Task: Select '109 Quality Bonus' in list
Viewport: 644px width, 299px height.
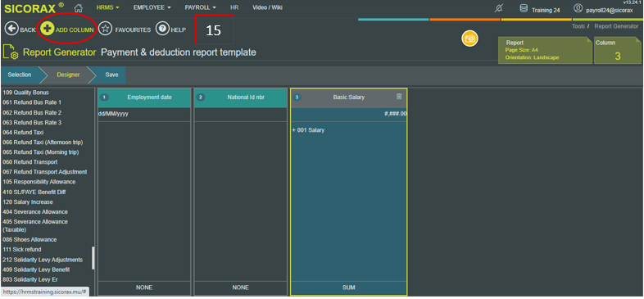Action: tap(25, 93)
